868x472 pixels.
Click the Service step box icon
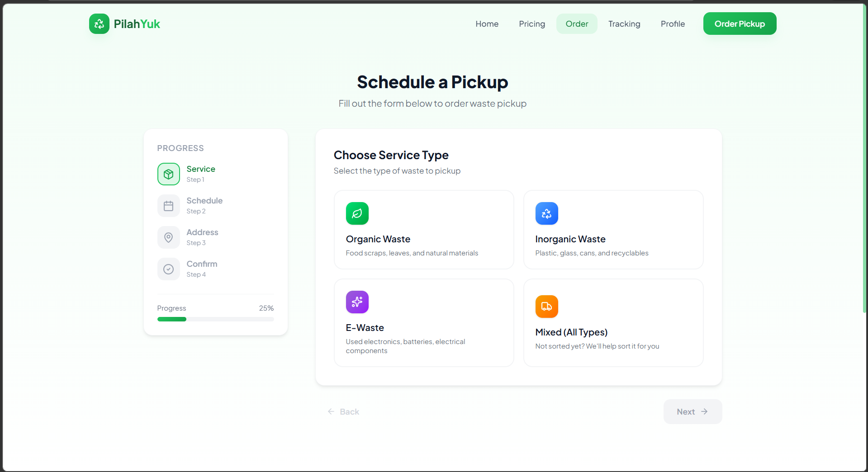coord(169,174)
